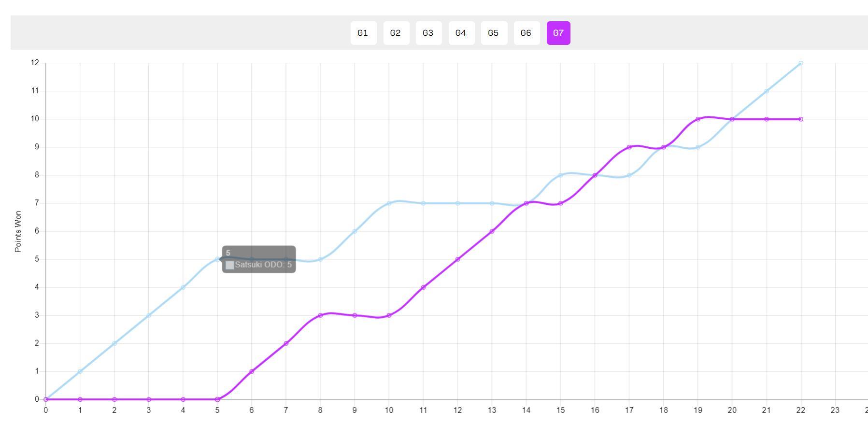868x424 pixels.
Task: Select the blue data point at rally 21
Action: click(x=767, y=91)
